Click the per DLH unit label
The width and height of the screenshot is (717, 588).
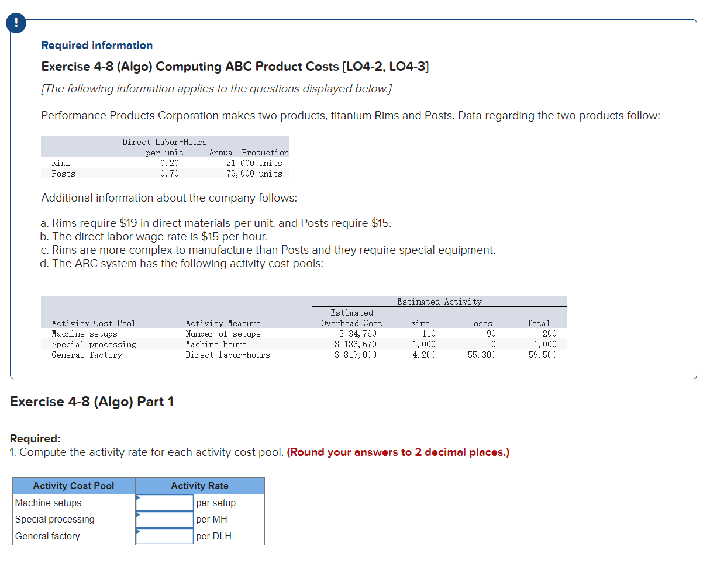(x=213, y=536)
